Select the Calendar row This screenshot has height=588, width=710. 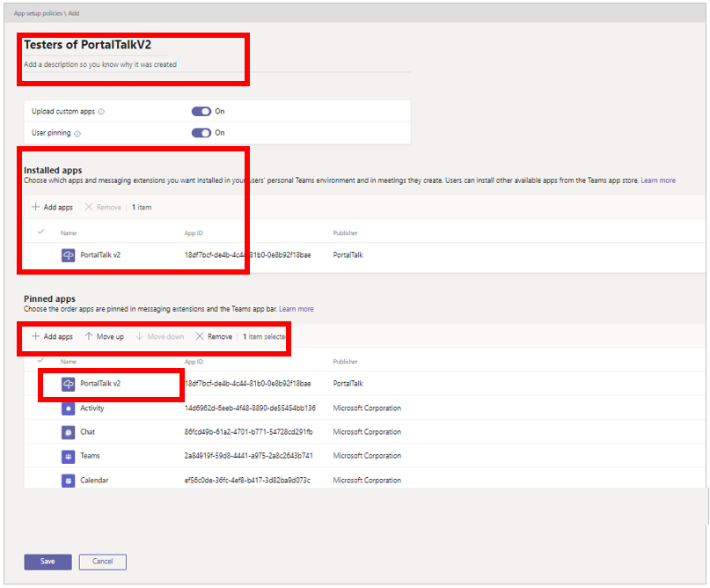point(363,479)
